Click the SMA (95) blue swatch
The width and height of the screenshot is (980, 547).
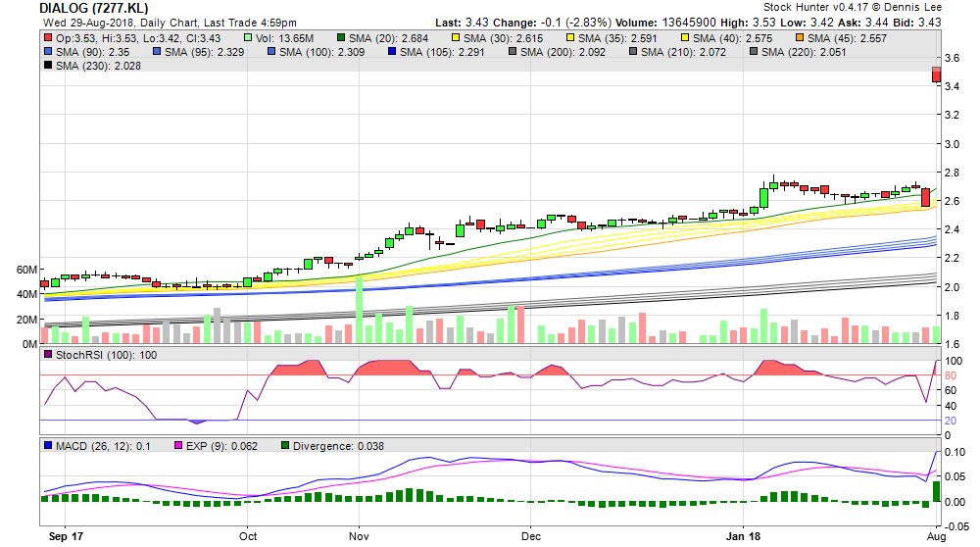click(157, 52)
